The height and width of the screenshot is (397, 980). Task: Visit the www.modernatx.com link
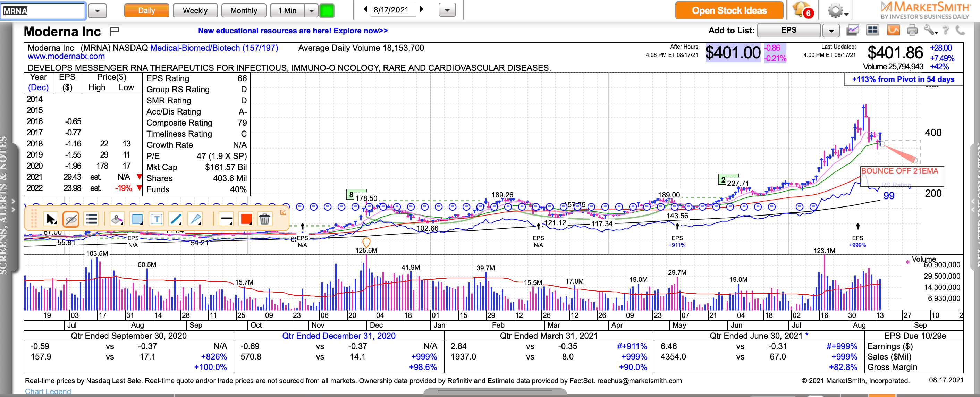[x=66, y=56]
